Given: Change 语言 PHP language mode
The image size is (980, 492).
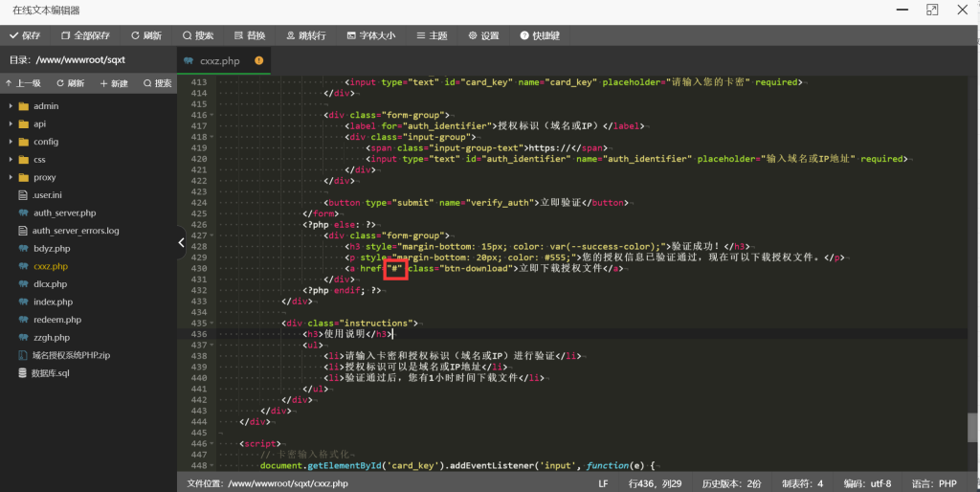Looking at the screenshot, I should click(934, 483).
